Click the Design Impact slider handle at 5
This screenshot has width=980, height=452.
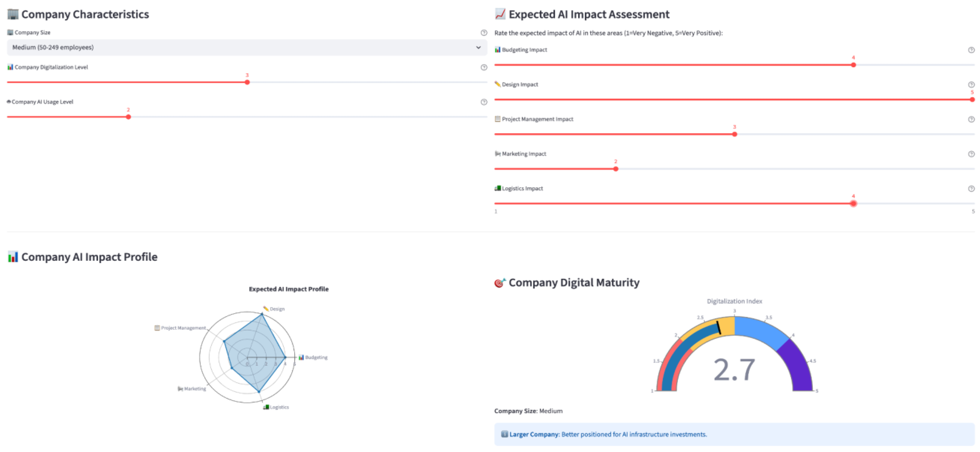[972, 100]
